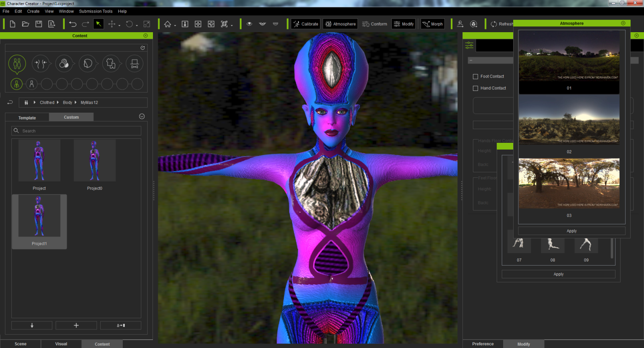Image resolution: width=644 pixels, height=348 pixels.
Task: Click the Home camera view icon
Action: tap(167, 24)
